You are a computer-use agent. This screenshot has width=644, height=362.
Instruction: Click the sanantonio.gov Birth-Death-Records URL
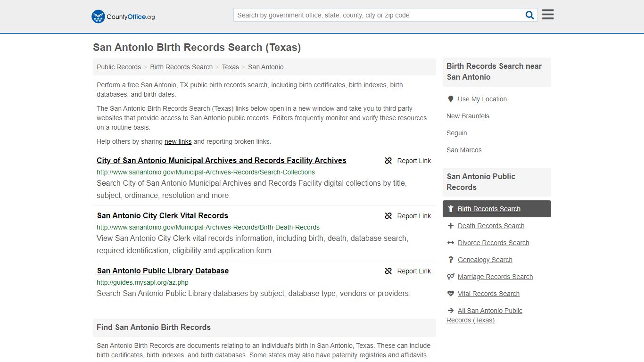(x=208, y=227)
